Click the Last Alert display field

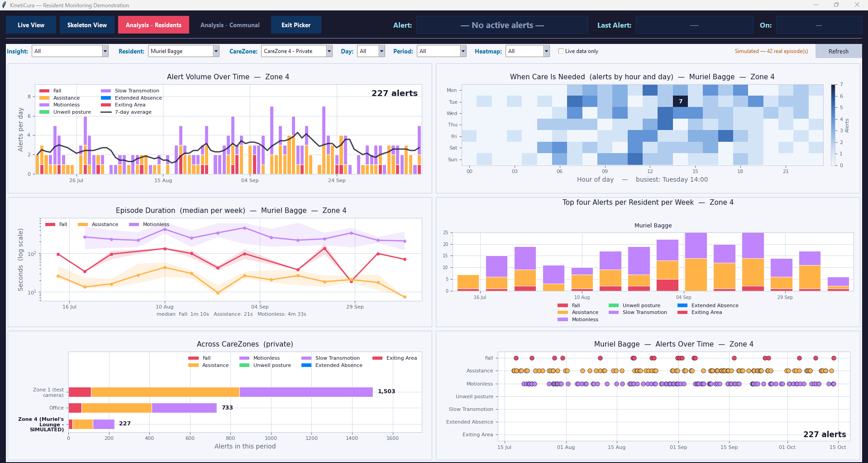point(694,25)
